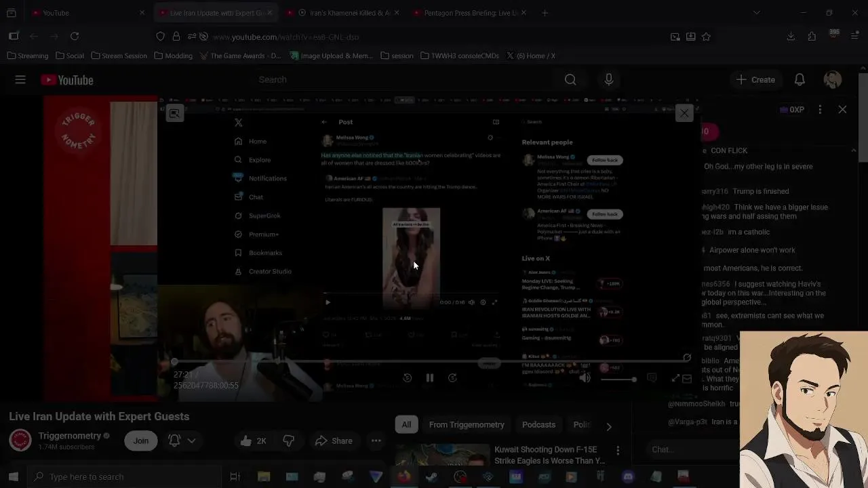The width and height of the screenshot is (868, 488).
Task: Rewind video with the skip-back icon
Action: pyautogui.click(x=408, y=378)
